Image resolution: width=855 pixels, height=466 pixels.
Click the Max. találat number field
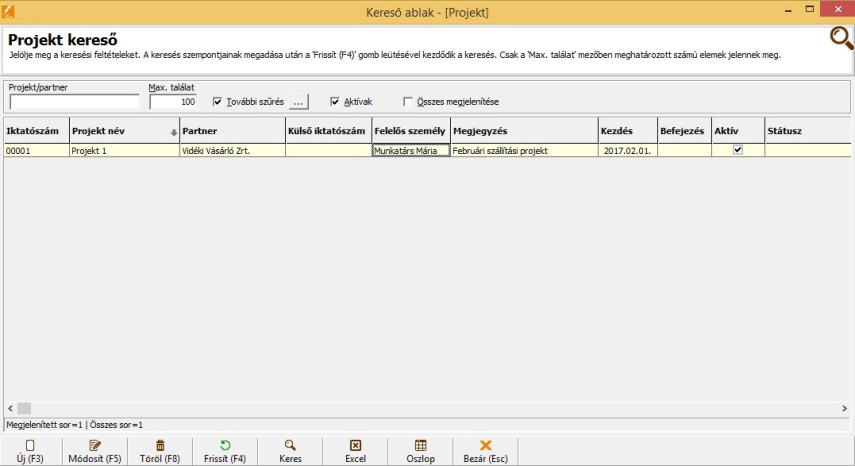pyautogui.click(x=172, y=102)
